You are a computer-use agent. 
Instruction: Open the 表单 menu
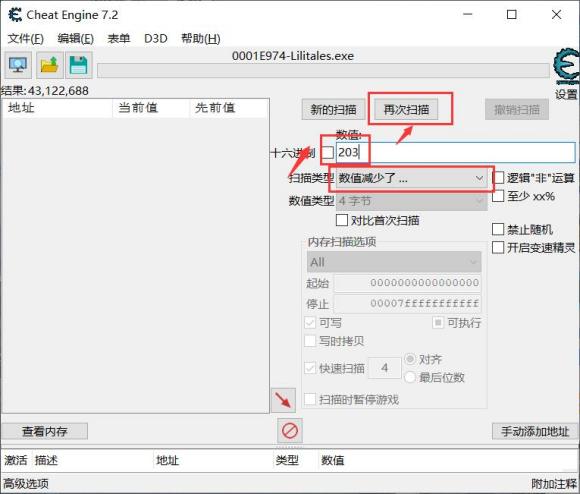coord(119,38)
